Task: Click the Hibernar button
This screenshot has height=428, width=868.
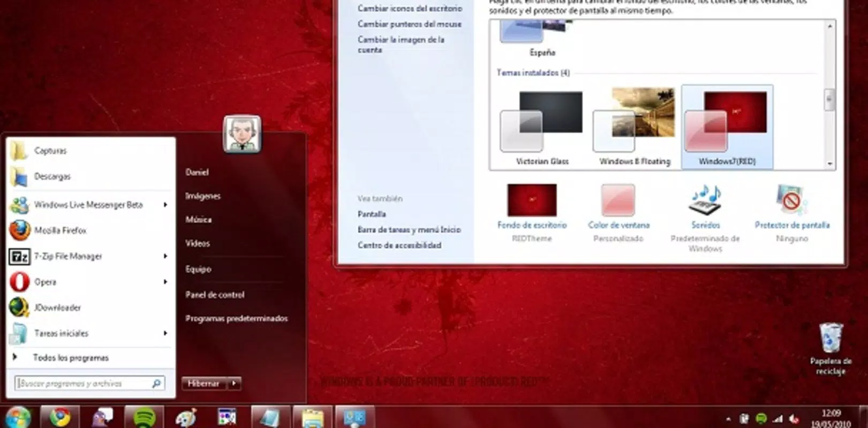Action: [204, 383]
